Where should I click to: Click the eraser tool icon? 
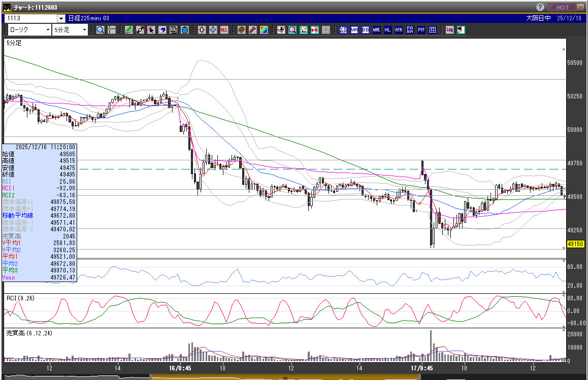tap(162, 30)
